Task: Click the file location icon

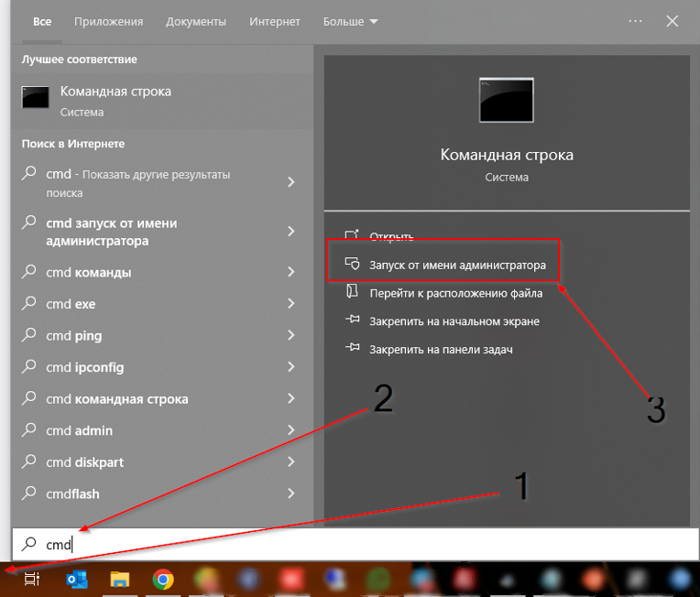Action: (x=352, y=291)
